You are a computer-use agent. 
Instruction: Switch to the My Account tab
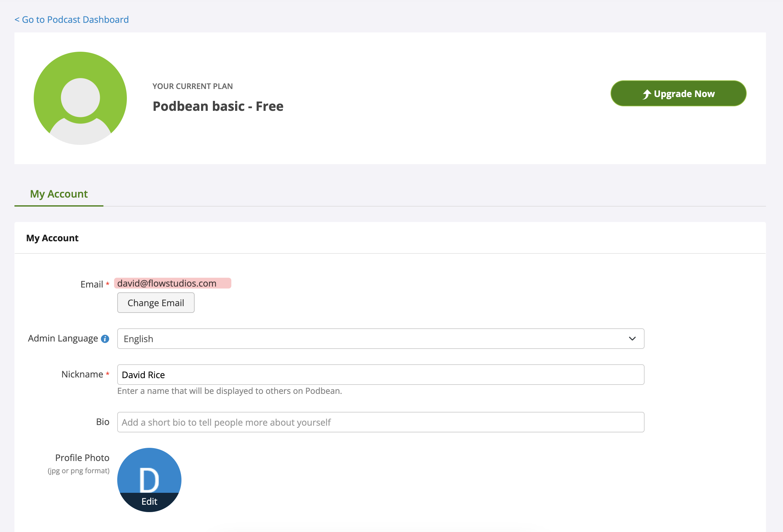coord(59,194)
